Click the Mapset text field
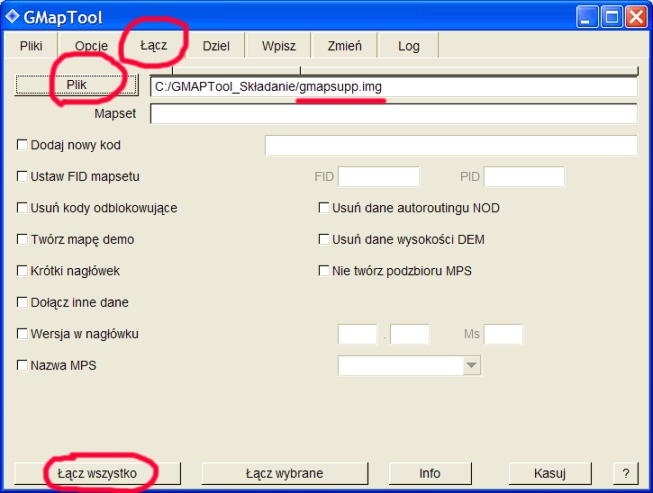 point(393,114)
